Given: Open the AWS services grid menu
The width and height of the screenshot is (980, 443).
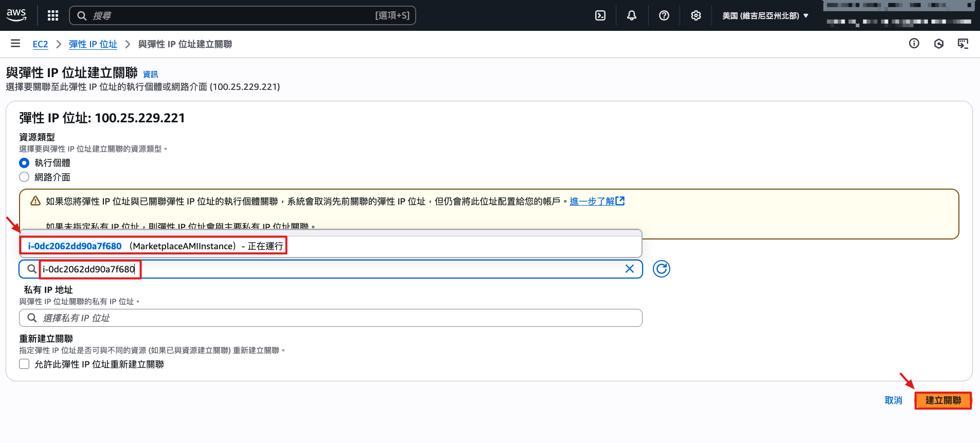Looking at the screenshot, I should tap(52, 15).
